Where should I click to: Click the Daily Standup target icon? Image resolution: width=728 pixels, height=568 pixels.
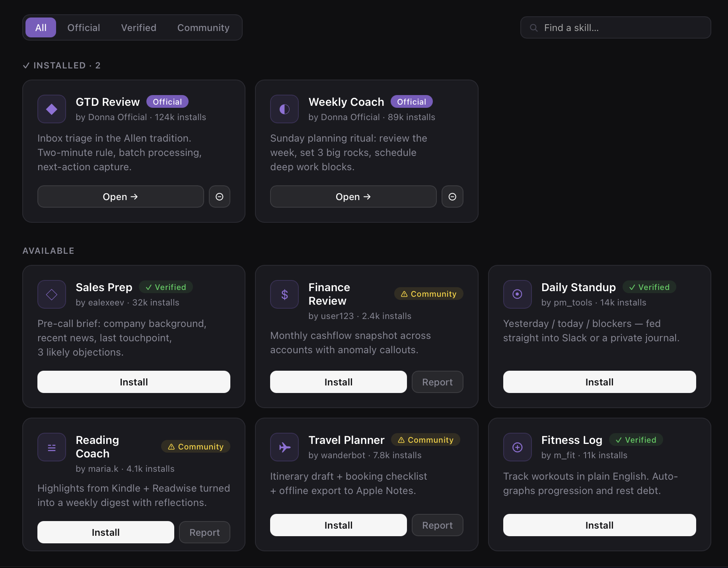(518, 294)
